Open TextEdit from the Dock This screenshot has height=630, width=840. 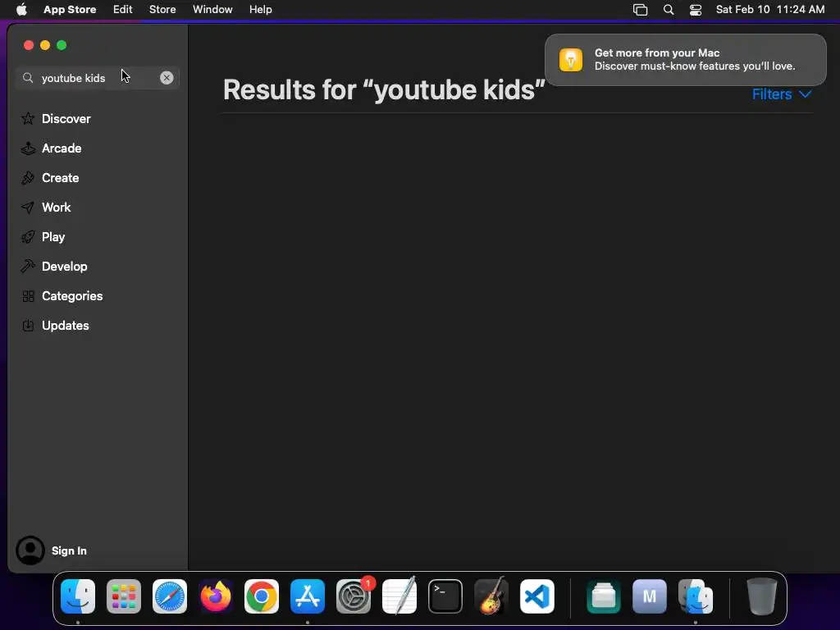(x=399, y=596)
